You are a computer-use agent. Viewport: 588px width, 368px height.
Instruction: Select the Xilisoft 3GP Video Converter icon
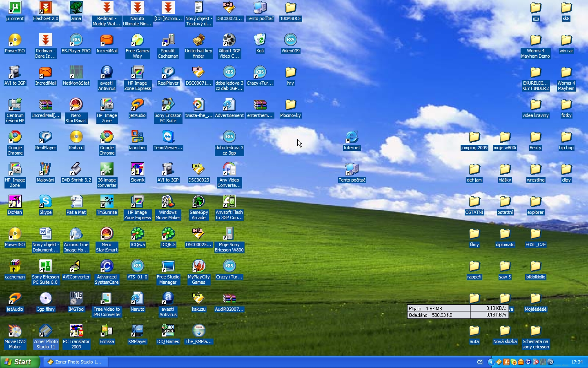click(229, 46)
